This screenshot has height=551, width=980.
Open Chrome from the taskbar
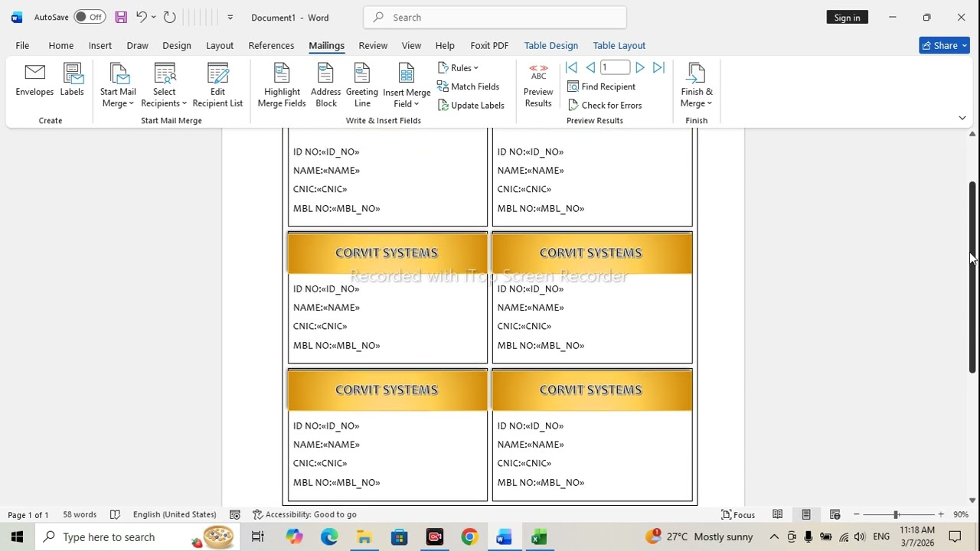(469, 536)
